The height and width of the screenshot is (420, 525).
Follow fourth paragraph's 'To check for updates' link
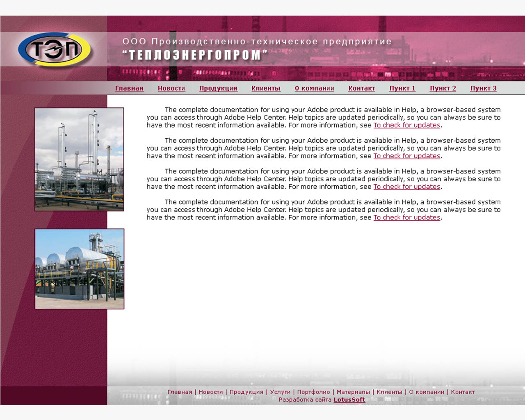point(407,217)
